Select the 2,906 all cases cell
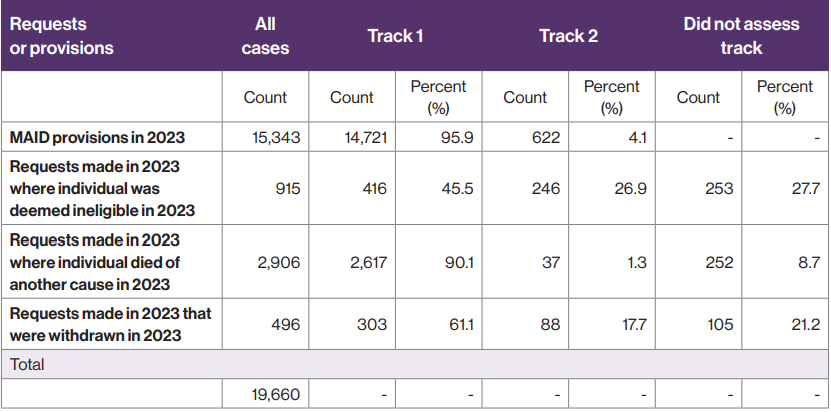This screenshot has width=831, height=412. [265, 262]
